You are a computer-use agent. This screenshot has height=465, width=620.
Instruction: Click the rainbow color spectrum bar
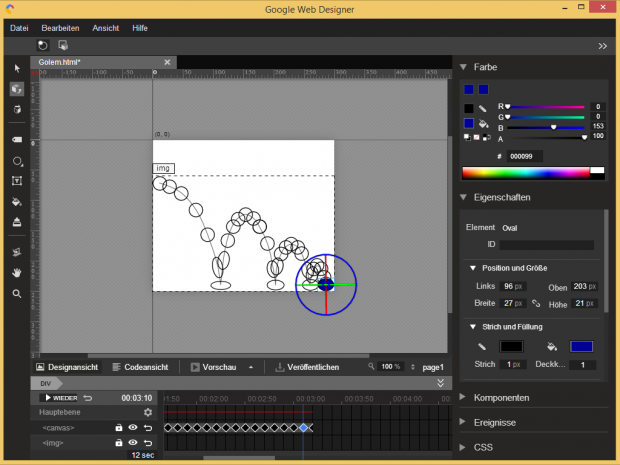coord(526,173)
